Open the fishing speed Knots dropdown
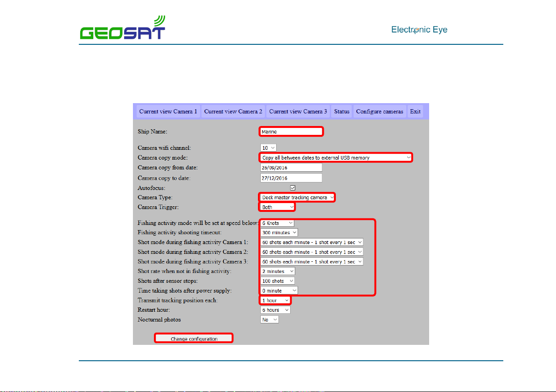The height and width of the screenshot is (392, 556). click(277, 223)
